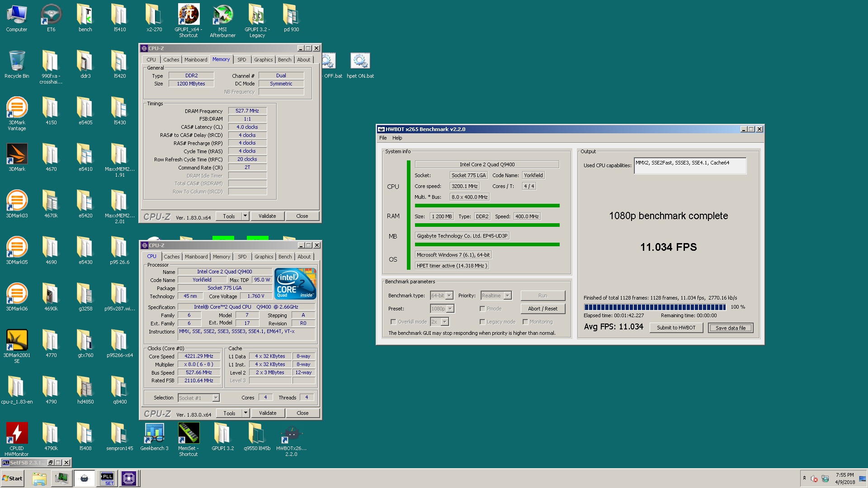Switch to Caches tab in upper CPU-Z
Image resolution: width=868 pixels, height=488 pixels.
(171, 60)
